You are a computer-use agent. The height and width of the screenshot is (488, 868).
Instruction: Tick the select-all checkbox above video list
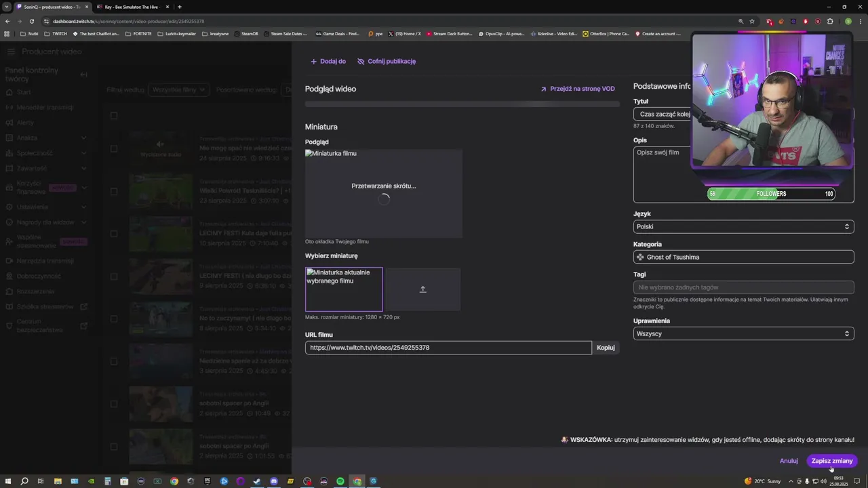(114, 116)
